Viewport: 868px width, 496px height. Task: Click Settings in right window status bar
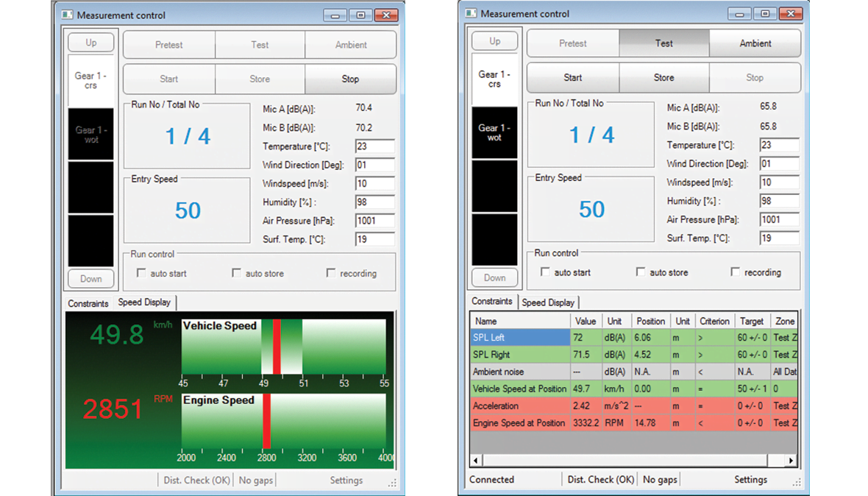[x=750, y=479]
